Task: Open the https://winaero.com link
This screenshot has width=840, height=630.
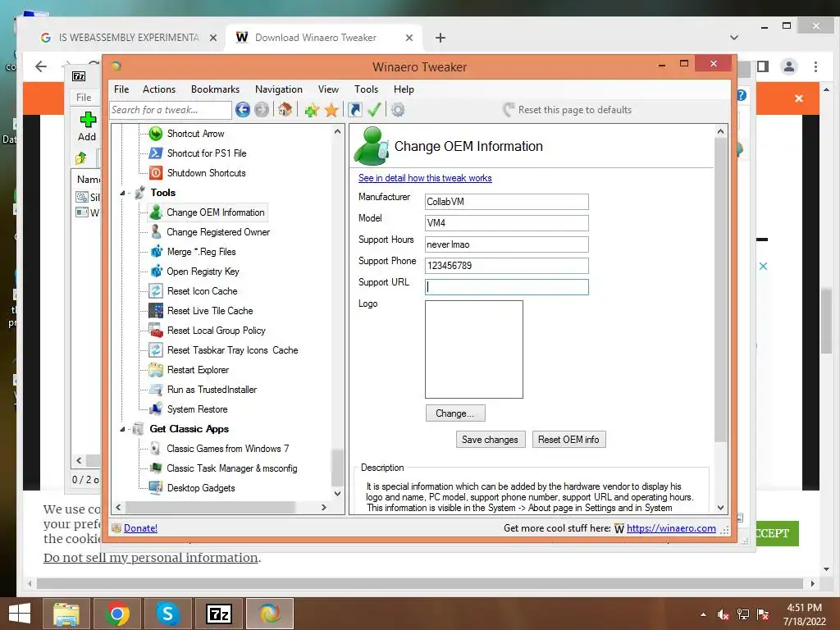Action: tap(671, 528)
